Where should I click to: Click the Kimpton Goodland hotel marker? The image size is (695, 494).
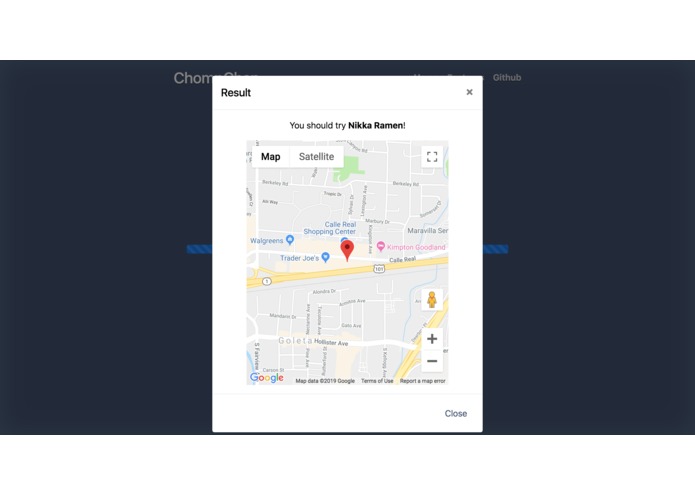(380, 246)
